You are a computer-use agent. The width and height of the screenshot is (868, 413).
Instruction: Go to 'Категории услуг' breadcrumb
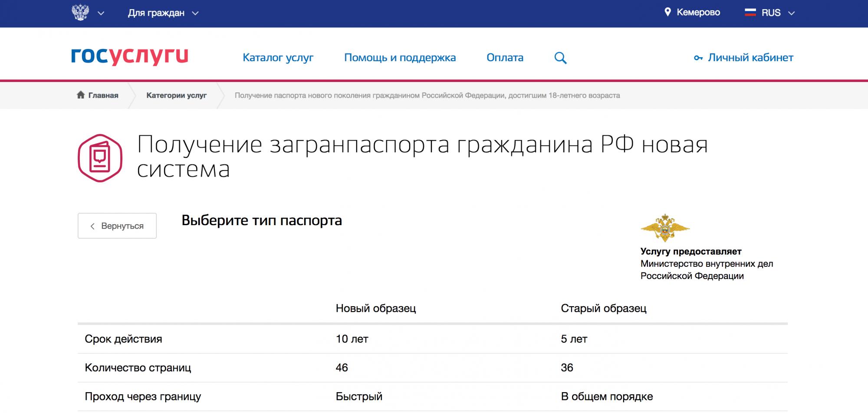[176, 95]
